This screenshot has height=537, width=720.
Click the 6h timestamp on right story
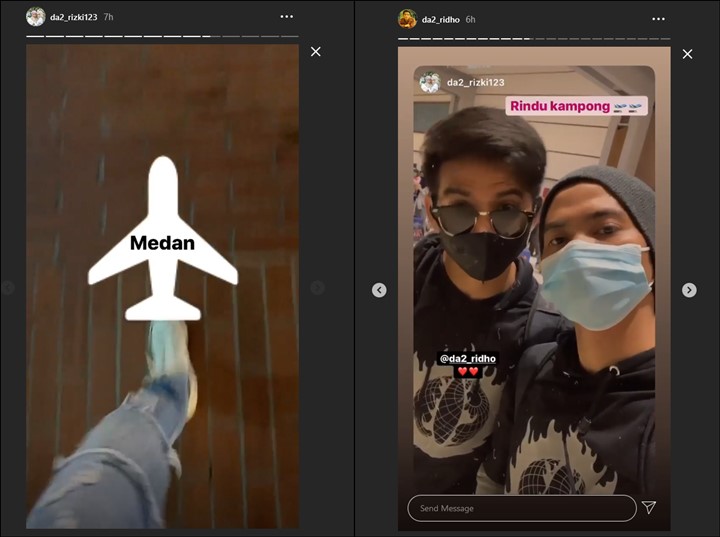(x=470, y=20)
